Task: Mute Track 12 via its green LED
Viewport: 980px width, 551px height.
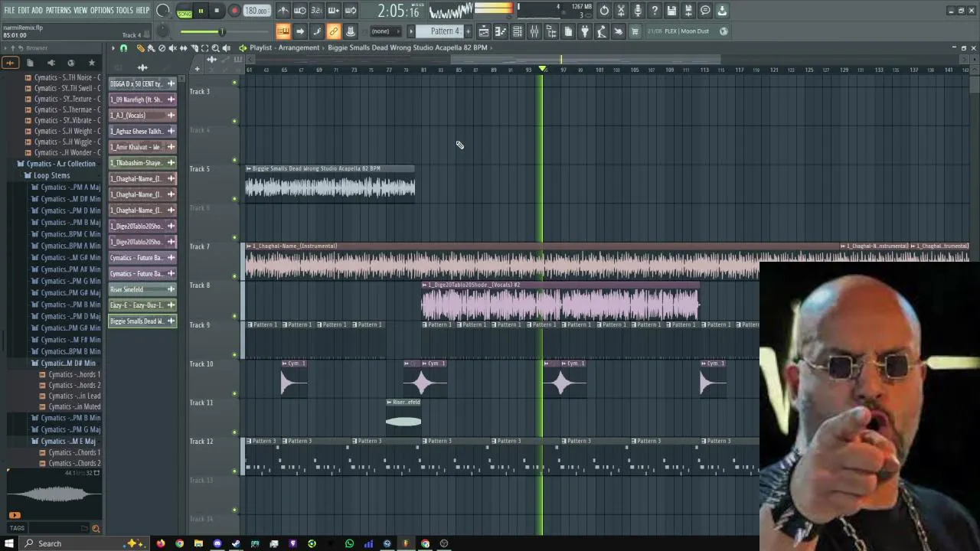Action: pos(234,471)
